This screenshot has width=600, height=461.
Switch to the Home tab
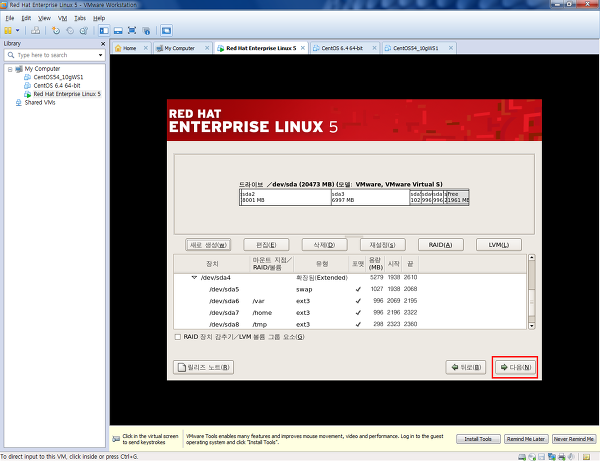[x=129, y=48]
